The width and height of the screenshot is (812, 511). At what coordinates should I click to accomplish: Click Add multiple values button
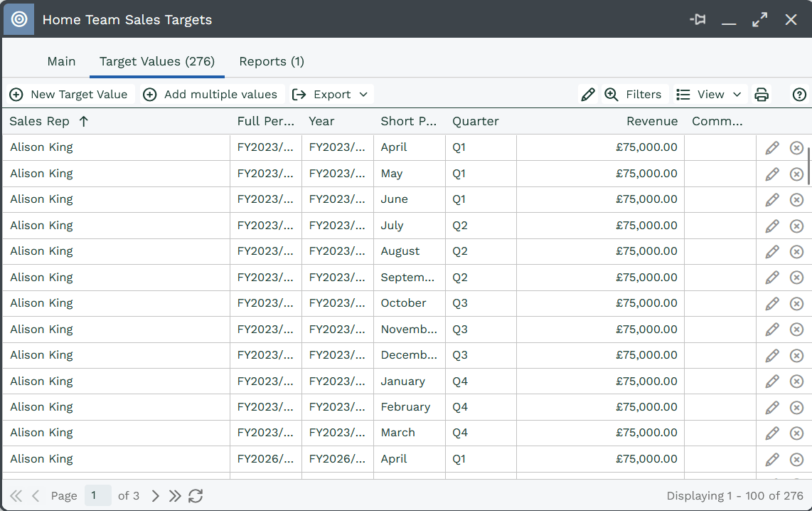click(x=210, y=95)
